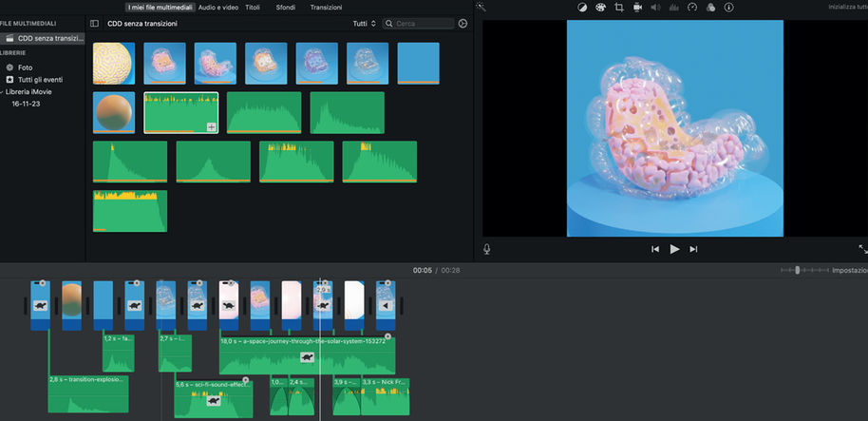Screen dimensions: 868x421
Task: Click the voiceover microphone icon
Action: [x=486, y=249]
